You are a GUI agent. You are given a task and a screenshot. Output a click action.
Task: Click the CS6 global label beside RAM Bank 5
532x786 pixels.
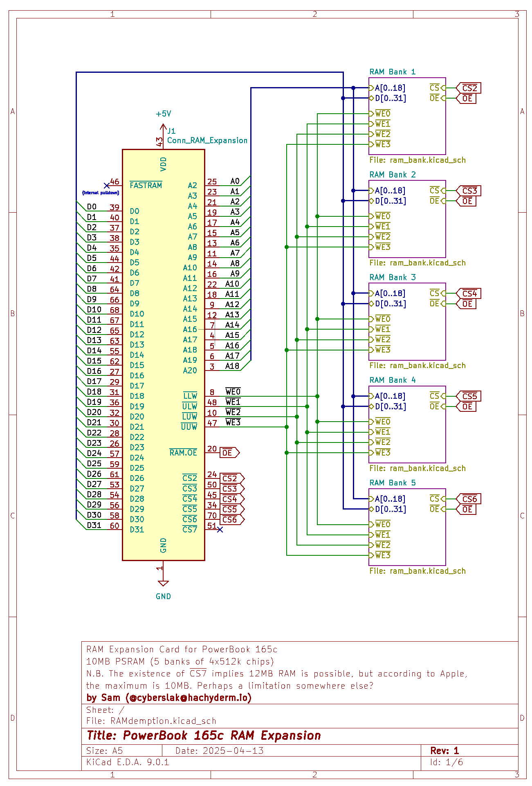point(469,499)
